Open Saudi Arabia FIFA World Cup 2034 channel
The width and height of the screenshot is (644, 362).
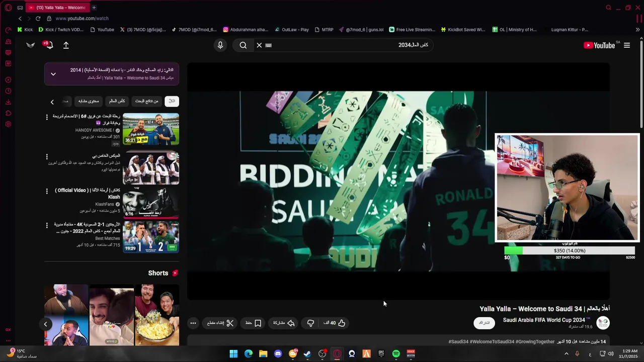point(544,320)
